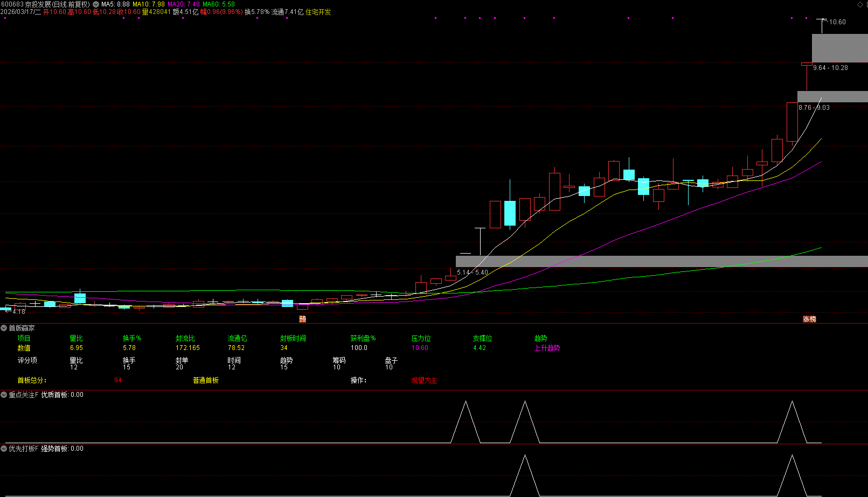Click the stock title 京投发展(日线.前复权)

(x=57, y=4)
